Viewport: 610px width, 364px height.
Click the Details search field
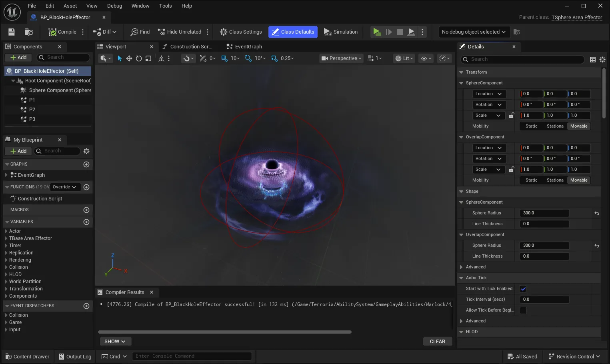pos(522,60)
